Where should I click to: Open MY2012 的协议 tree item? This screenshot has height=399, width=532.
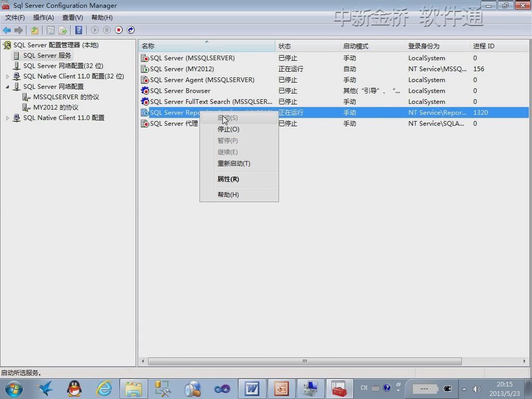click(56, 108)
